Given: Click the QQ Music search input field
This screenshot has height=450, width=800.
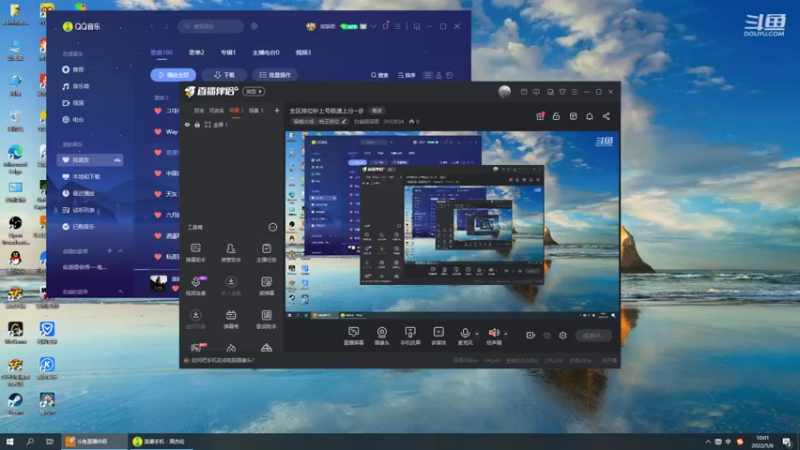Looking at the screenshot, I should (211, 26).
